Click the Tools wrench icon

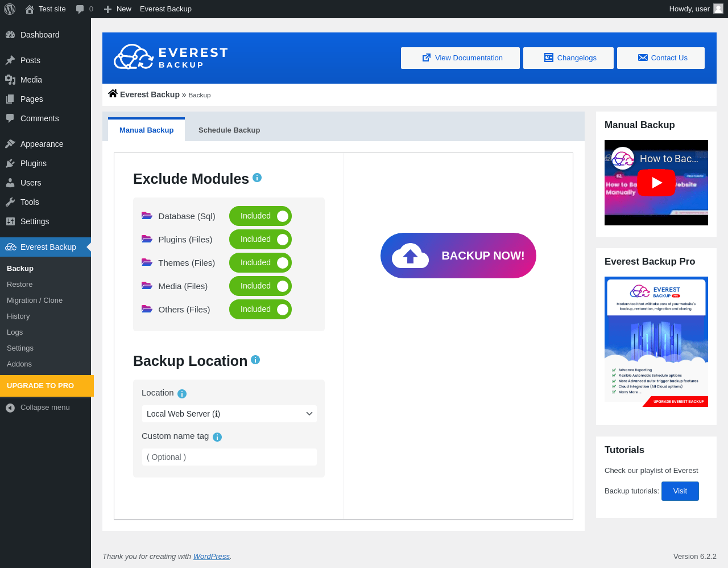(x=10, y=202)
